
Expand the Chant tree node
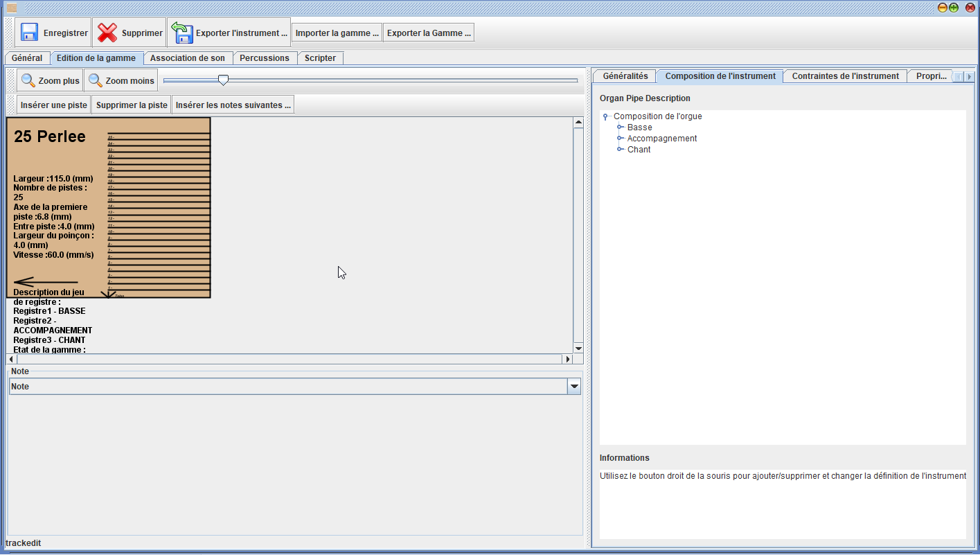621,150
